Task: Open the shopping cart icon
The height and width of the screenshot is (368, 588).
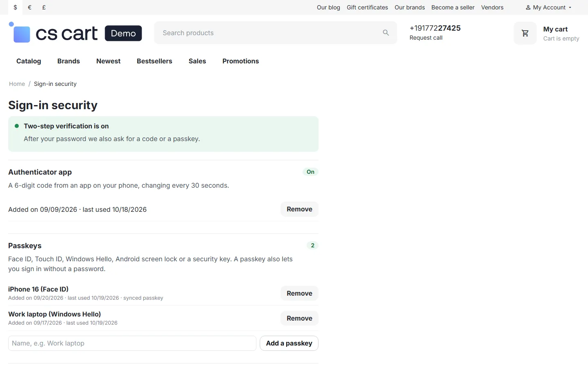Action: click(525, 33)
